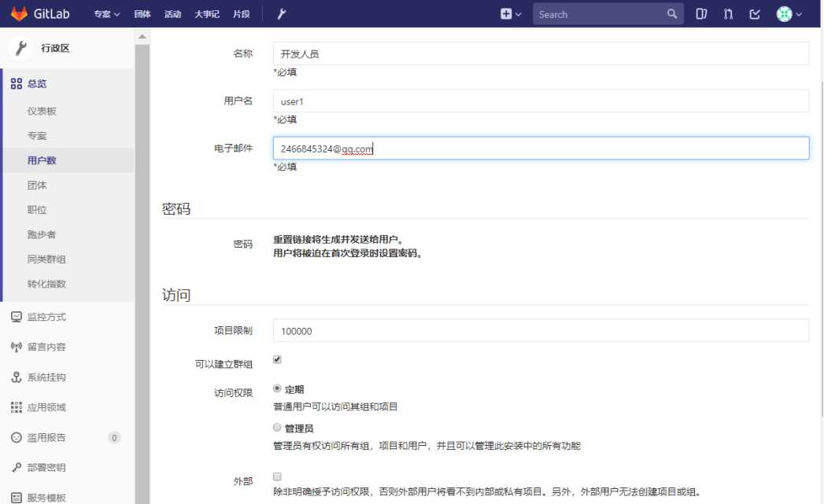
Task: Click the 监控方式 monitor icon
Action: click(17, 317)
